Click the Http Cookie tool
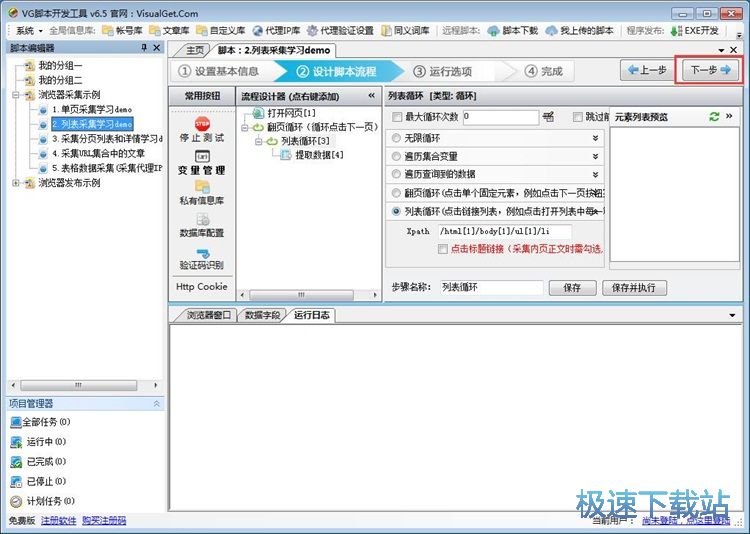 pyautogui.click(x=201, y=287)
